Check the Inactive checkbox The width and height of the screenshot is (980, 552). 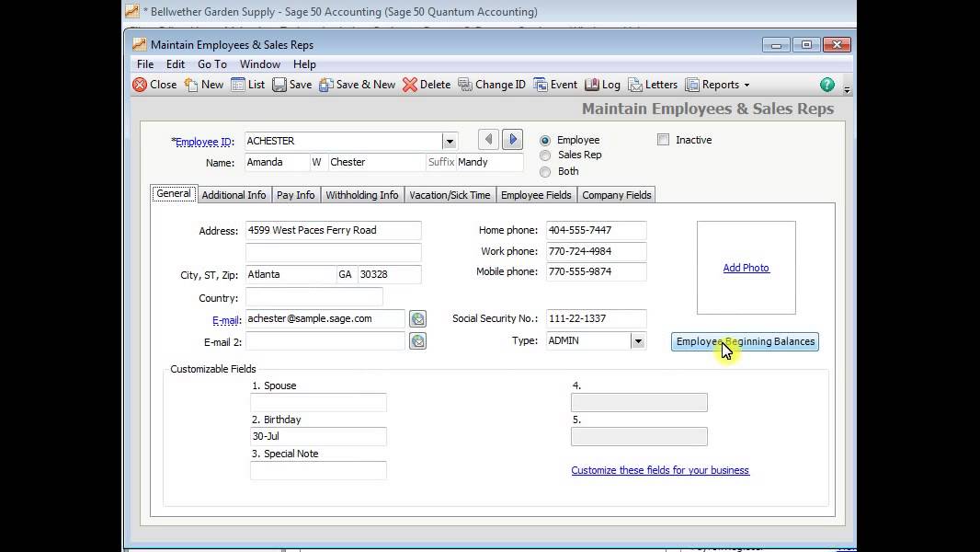point(663,140)
